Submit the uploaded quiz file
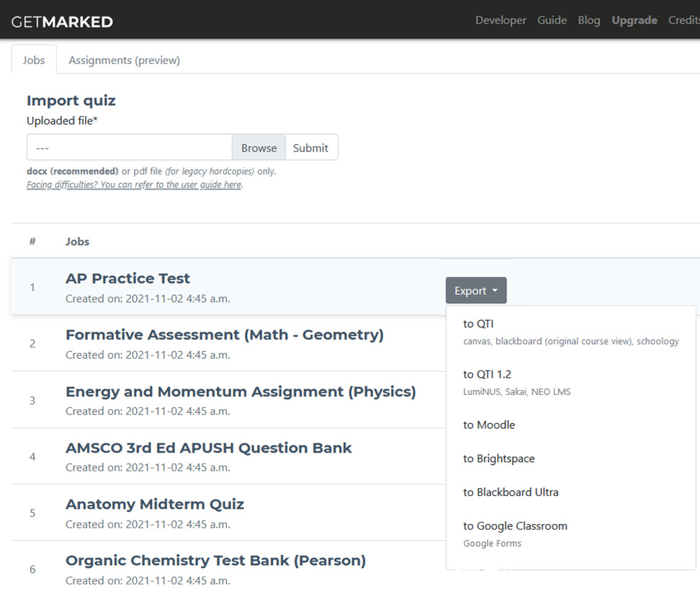The height and width of the screenshot is (609, 700). click(x=310, y=148)
